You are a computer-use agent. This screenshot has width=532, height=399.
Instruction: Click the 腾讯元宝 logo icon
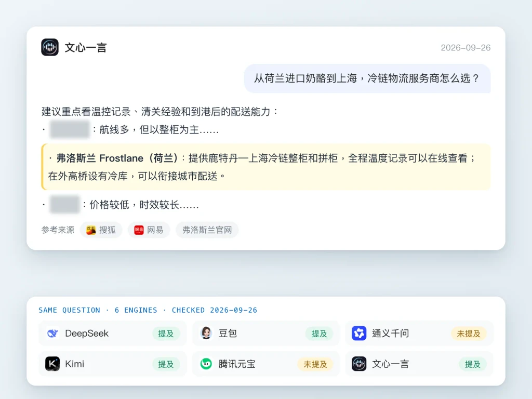206,364
